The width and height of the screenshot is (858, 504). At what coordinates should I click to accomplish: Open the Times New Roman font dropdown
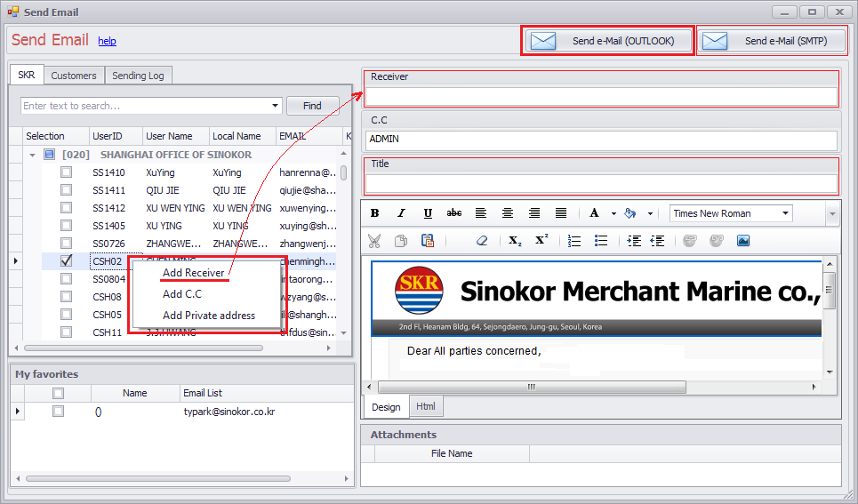click(x=785, y=212)
